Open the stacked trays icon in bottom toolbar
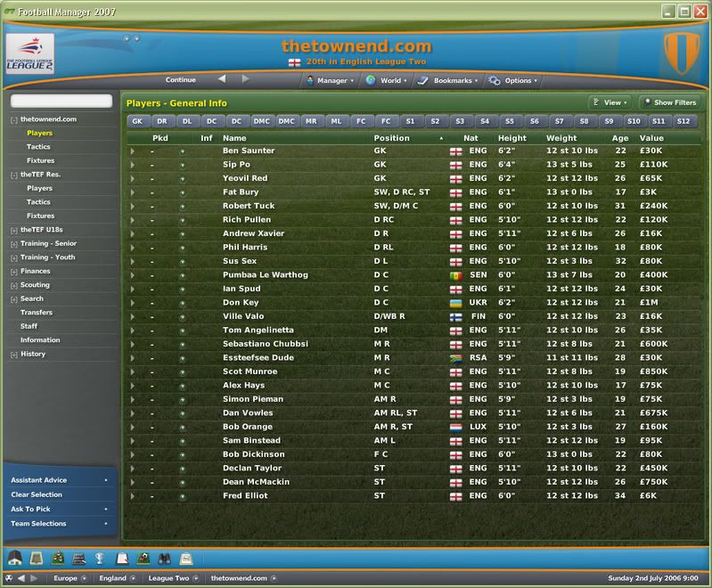712x588 pixels. tap(79, 558)
